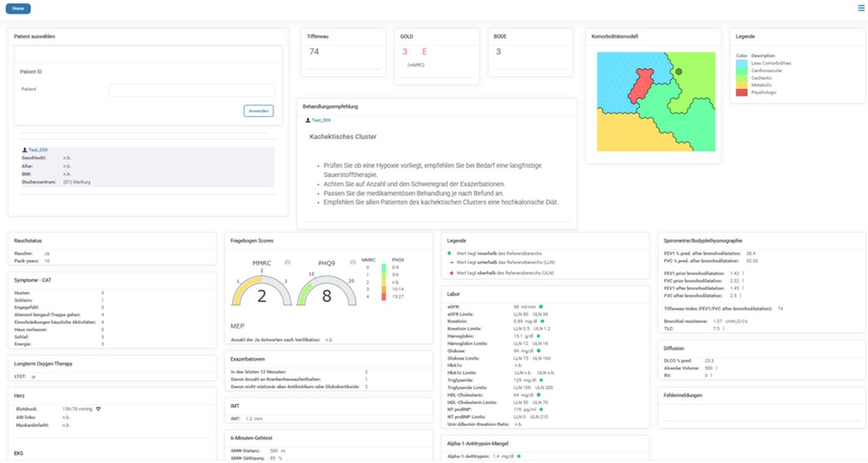This screenshot has height=463, width=868.
Task: Click the Metabolic color swatch in the legend
Action: [x=741, y=85]
